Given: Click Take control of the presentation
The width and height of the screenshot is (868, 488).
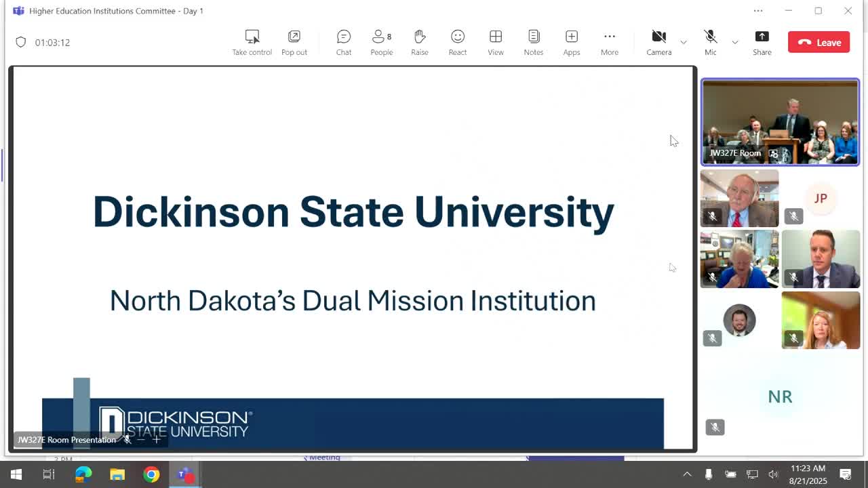Looking at the screenshot, I should pyautogui.click(x=252, y=43).
